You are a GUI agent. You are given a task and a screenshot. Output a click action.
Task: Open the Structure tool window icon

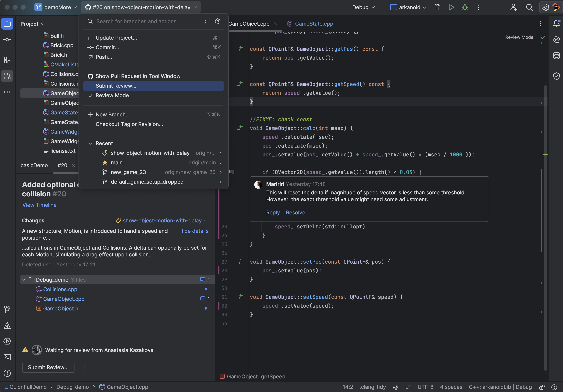coord(7,60)
